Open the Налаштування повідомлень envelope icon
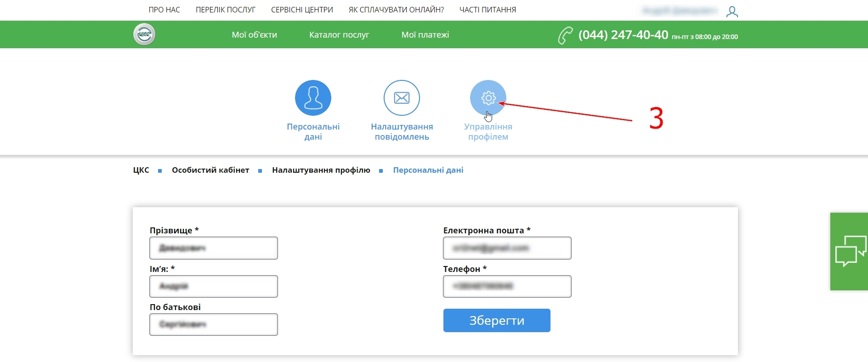 (x=402, y=98)
